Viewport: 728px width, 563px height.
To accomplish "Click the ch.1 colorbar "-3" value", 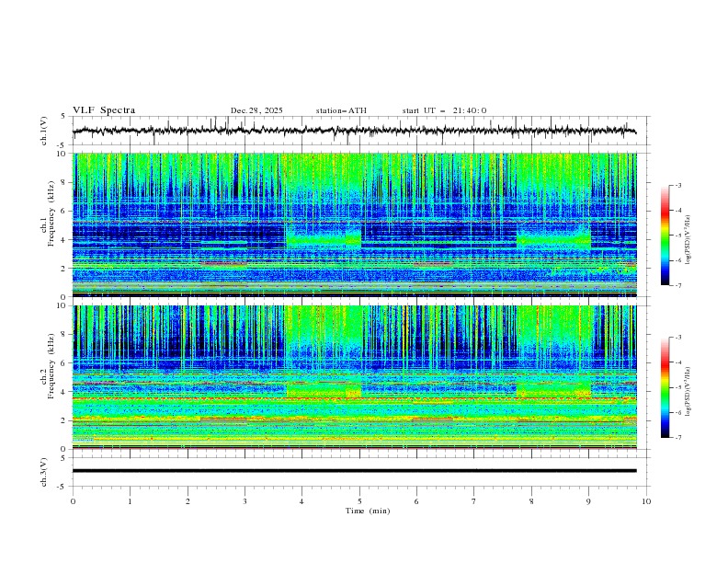I will click(x=677, y=185).
